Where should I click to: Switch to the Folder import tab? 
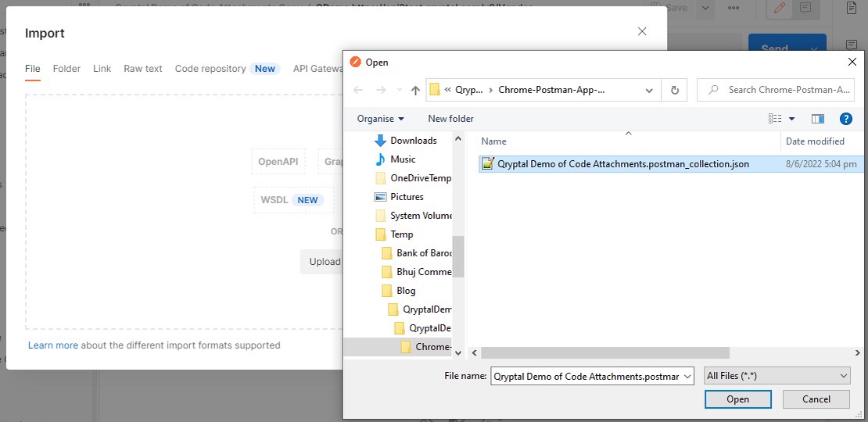click(66, 69)
